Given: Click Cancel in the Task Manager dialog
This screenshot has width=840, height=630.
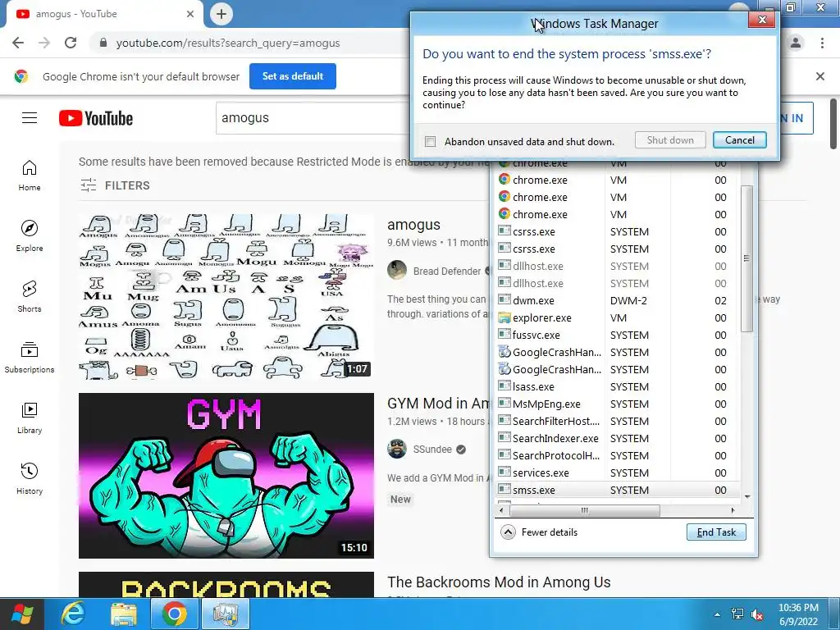Looking at the screenshot, I should (739, 139).
